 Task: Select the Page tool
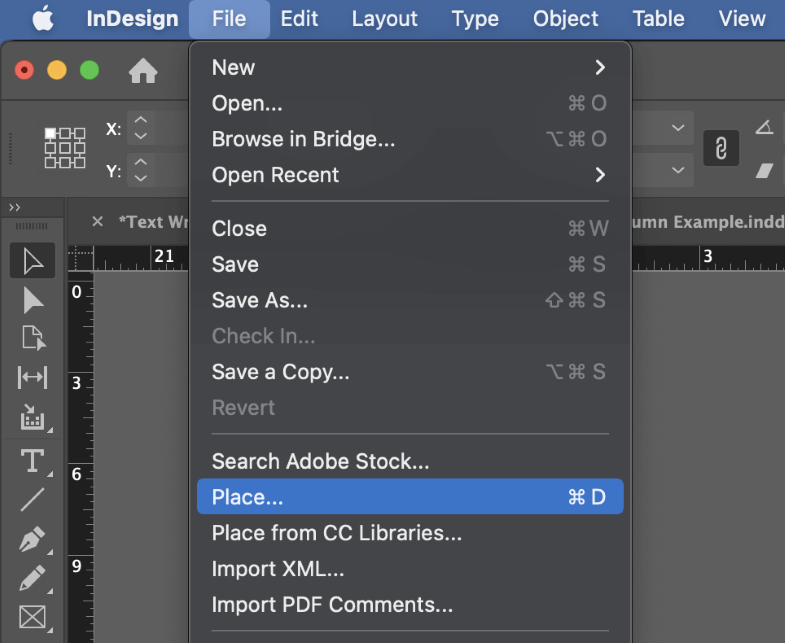click(34, 338)
